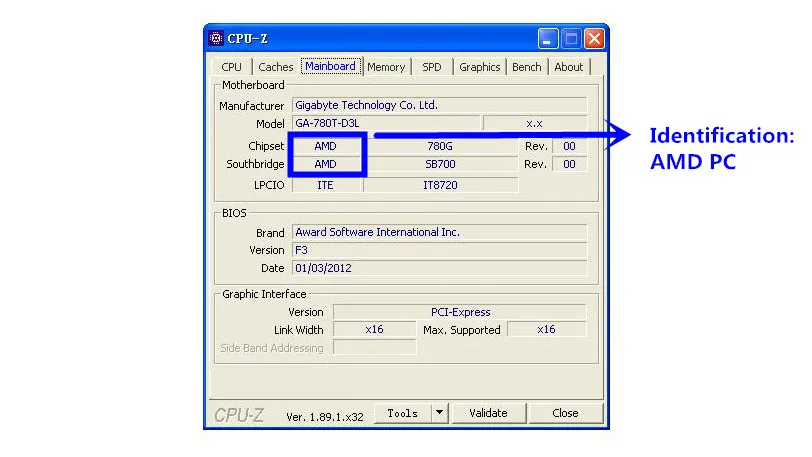812x457 pixels.
Task: Click the Close button
Action: (565, 413)
